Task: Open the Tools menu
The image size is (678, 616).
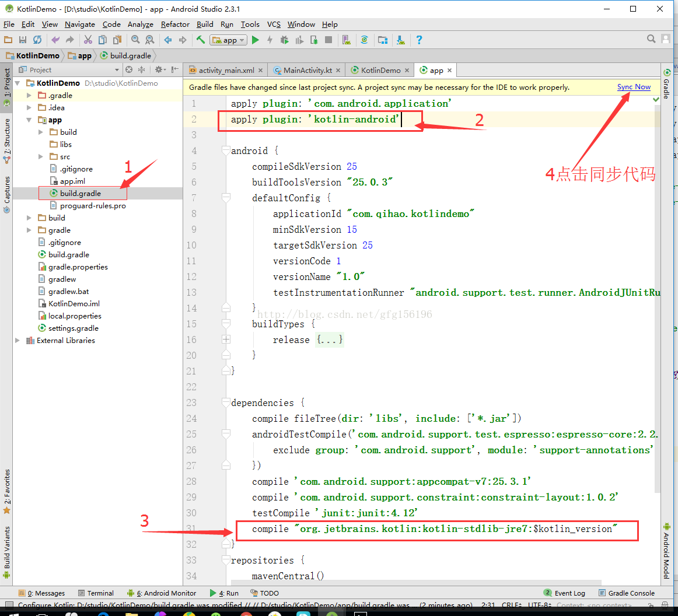Action: coord(250,24)
